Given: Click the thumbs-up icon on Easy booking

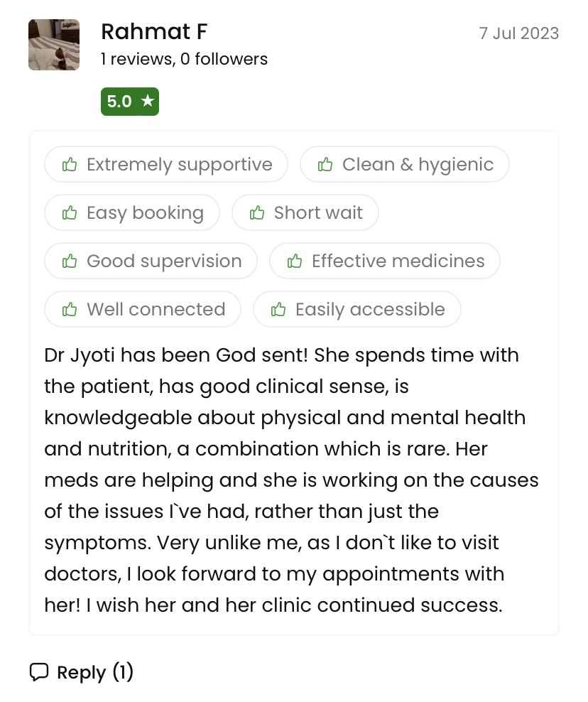Looking at the screenshot, I should pyautogui.click(x=70, y=213).
